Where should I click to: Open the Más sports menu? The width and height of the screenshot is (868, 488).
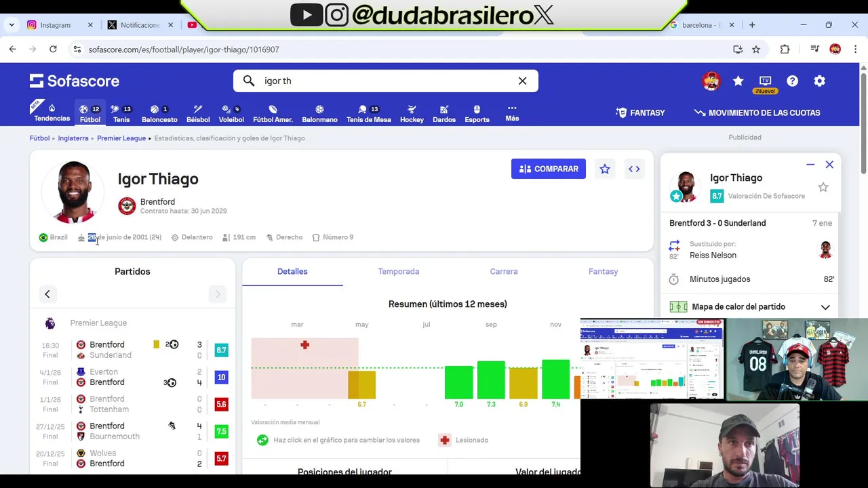tap(512, 113)
